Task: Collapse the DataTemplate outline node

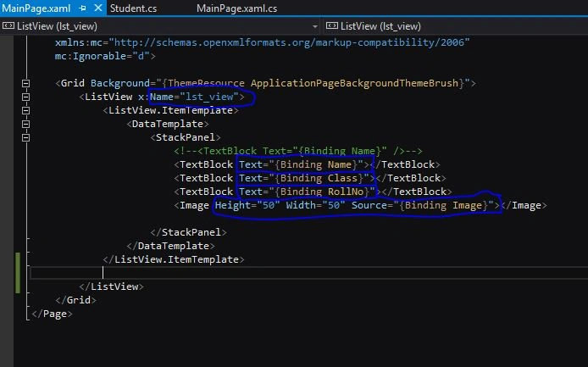Action: pos(25,124)
